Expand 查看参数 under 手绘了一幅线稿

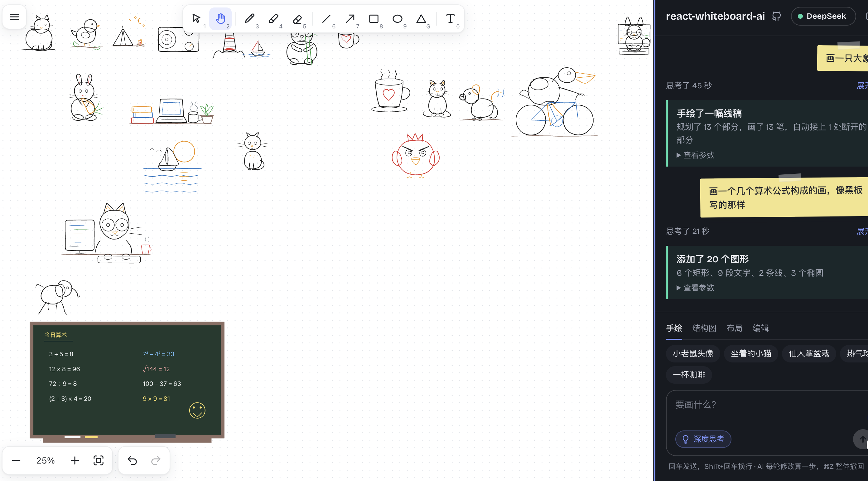[x=696, y=155]
